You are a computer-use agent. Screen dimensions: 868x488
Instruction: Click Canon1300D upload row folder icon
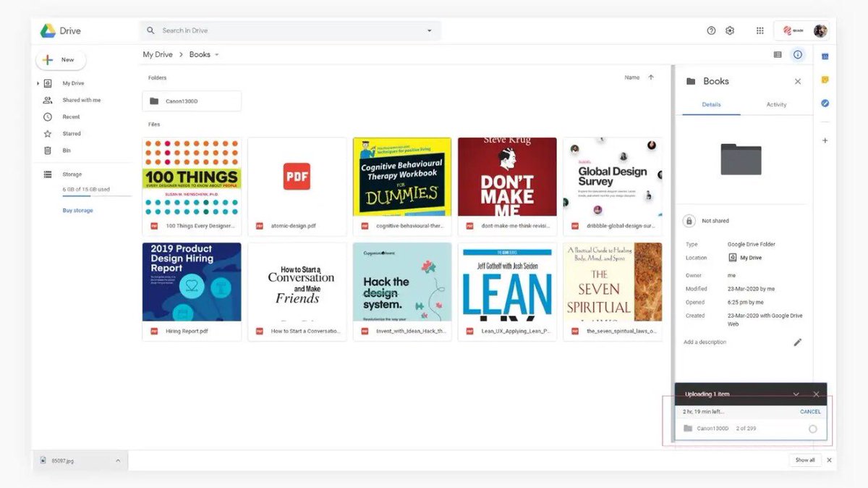[x=688, y=429]
